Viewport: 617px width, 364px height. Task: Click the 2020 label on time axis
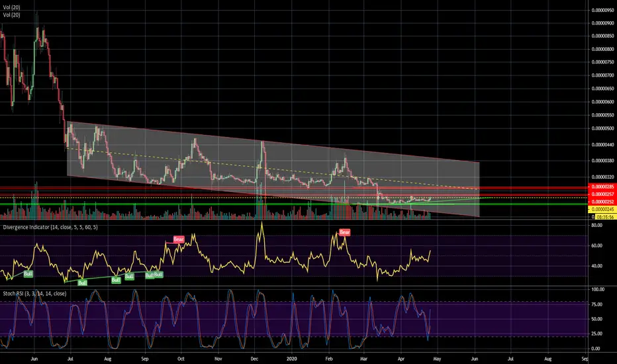click(x=291, y=359)
